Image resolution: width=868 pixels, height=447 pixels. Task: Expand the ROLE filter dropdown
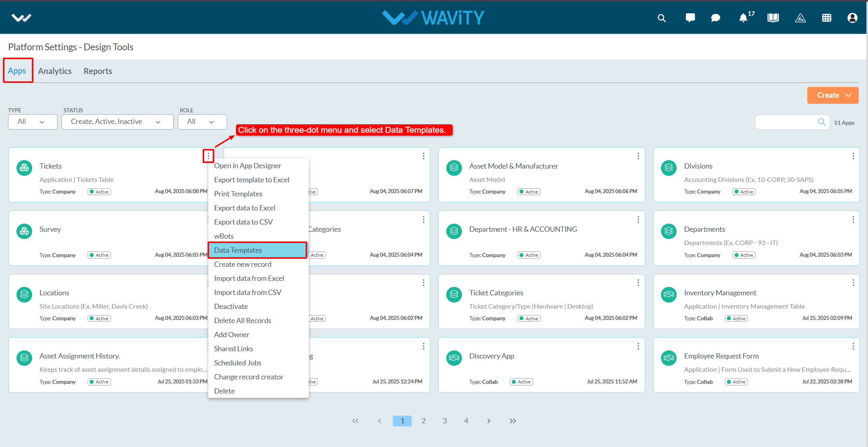[x=202, y=122]
